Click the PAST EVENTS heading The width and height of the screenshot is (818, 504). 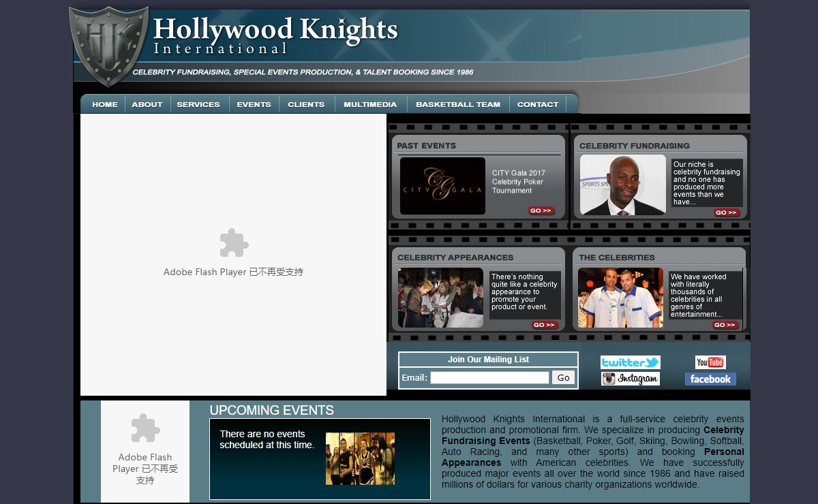(x=427, y=146)
